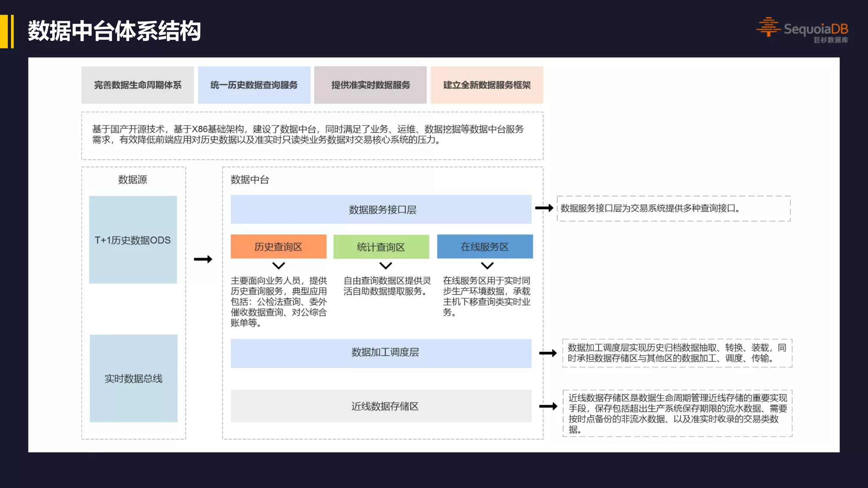Select the 建立全新数据服务框架 tab
Screen dimensions: 868x488
(487, 85)
